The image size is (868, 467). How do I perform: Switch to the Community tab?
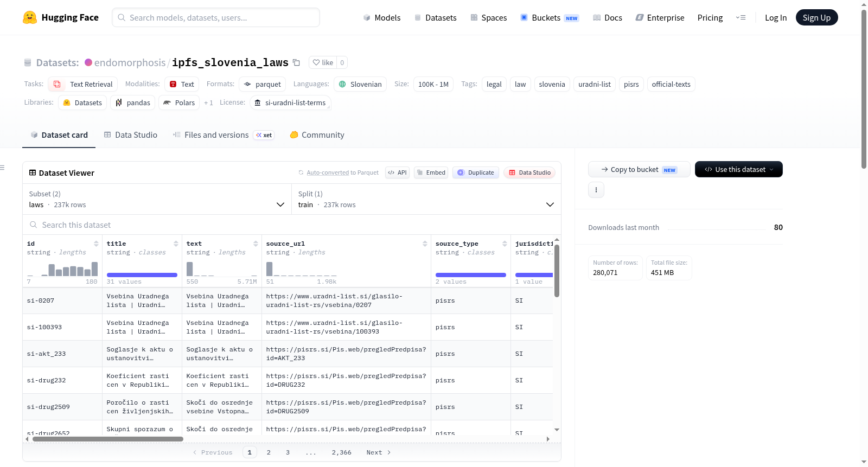pyautogui.click(x=317, y=135)
